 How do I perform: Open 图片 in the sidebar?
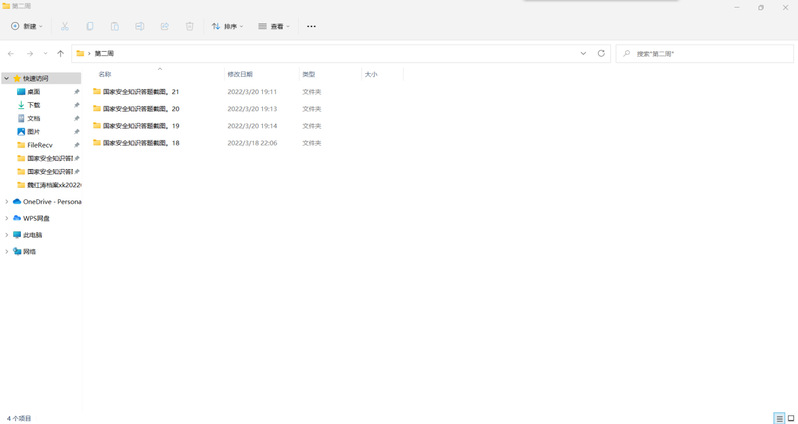click(x=34, y=131)
